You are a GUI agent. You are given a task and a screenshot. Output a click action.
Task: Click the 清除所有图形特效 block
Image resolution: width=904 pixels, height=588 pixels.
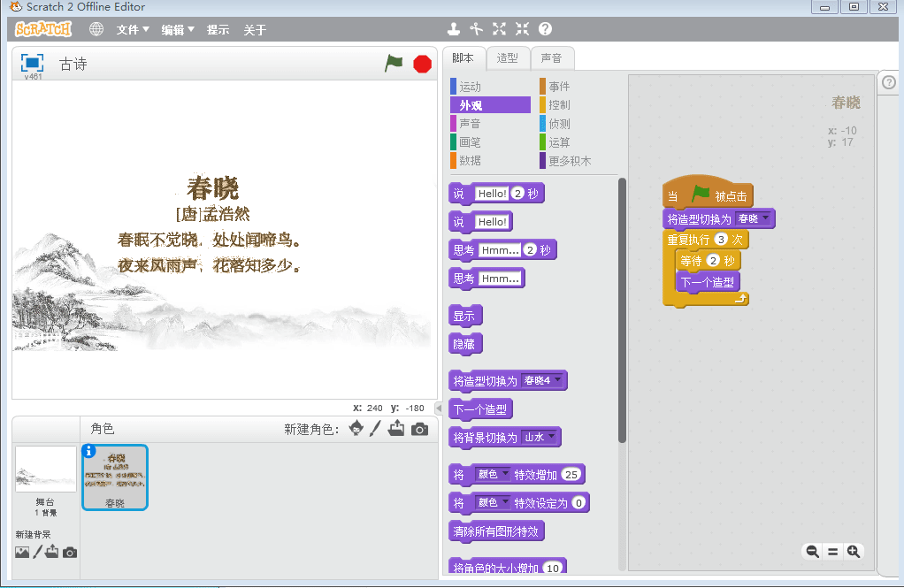pos(496,531)
